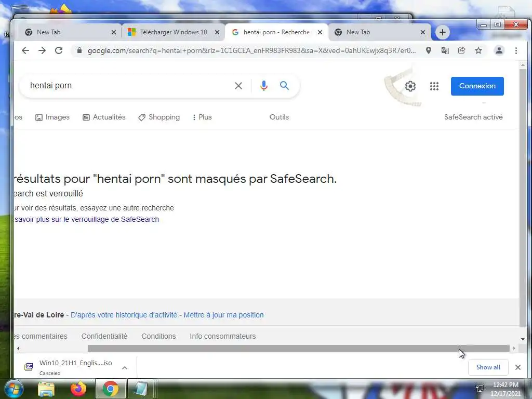
Task: Click D'après votre historique d'activité link
Action: point(124,315)
